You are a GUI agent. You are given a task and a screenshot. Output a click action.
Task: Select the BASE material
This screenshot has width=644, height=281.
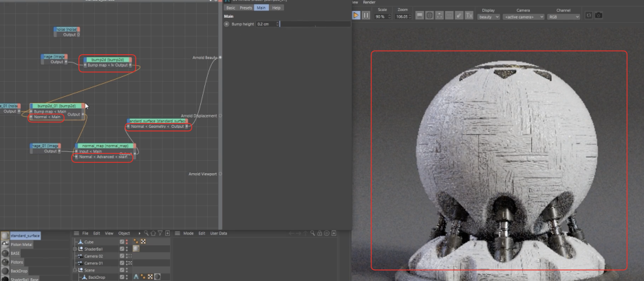click(15, 254)
